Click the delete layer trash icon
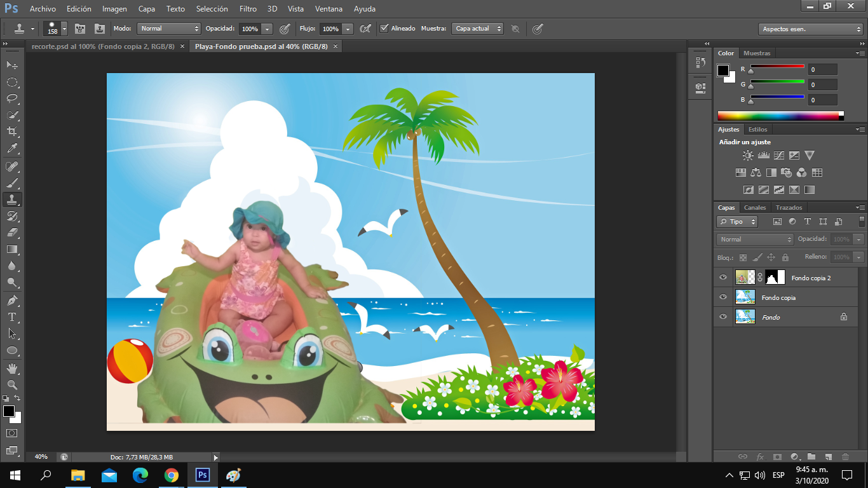 pyautogui.click(x=845, y=456)
